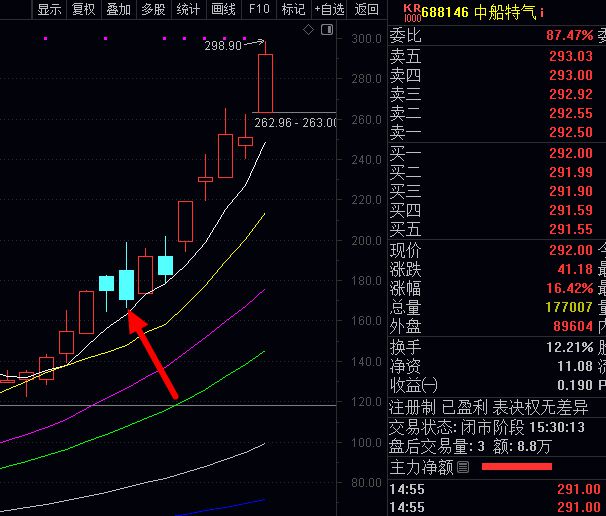Add stock via +自选 button
The width and height of the screenshot is (606, 516).
pos(329,9)
